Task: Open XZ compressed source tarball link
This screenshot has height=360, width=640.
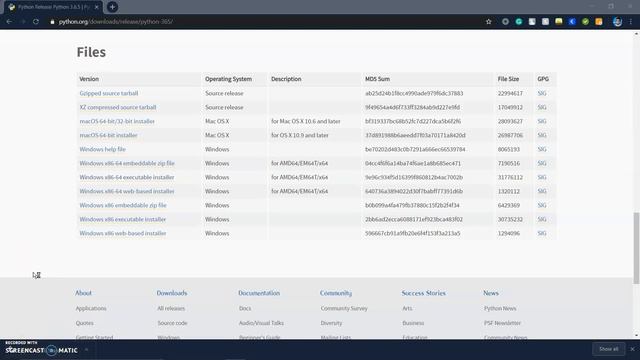Action: (x=118, y=107)
